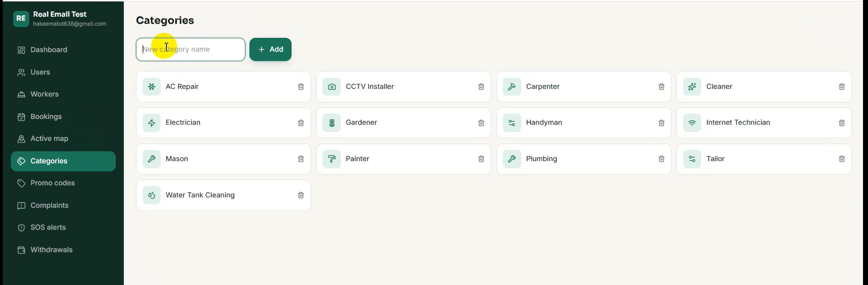Viewport: 868px width, 285px height.
Task: Click the Electrician lightning bolt icon
Action: click(x=151, y=123)
